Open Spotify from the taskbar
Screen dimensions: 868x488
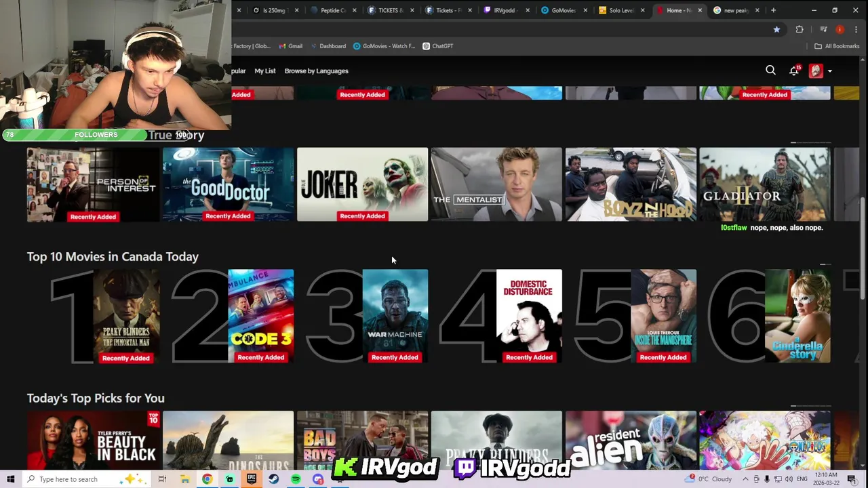(296, 479)
